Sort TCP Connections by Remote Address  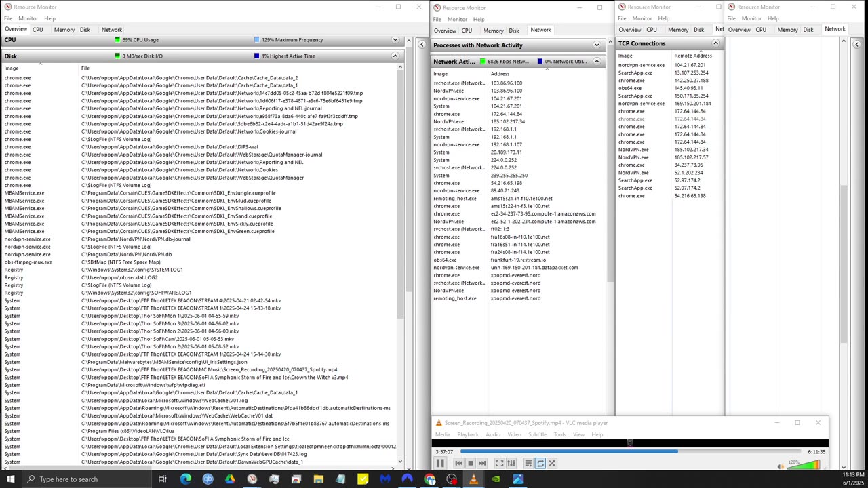(697, 56)
